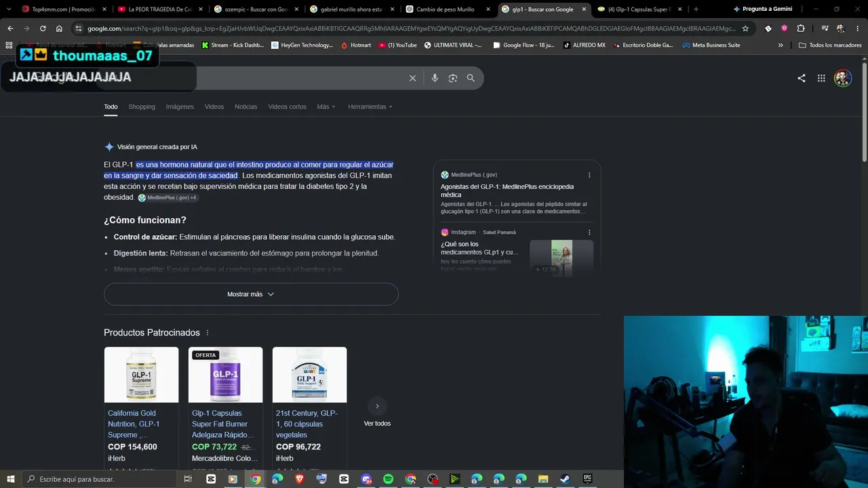Open the ULTIMATE VIRAL bookmark
Viewport: 868px width, 488px height.
[453, 45]
